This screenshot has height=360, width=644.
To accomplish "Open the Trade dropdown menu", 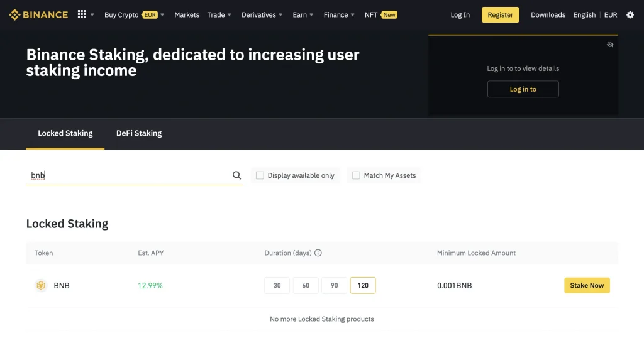I will click(219, 15).
